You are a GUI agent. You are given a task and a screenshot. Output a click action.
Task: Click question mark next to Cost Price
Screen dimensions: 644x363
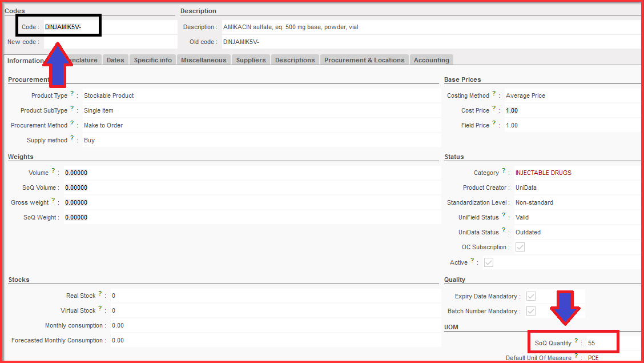(494, 109)
